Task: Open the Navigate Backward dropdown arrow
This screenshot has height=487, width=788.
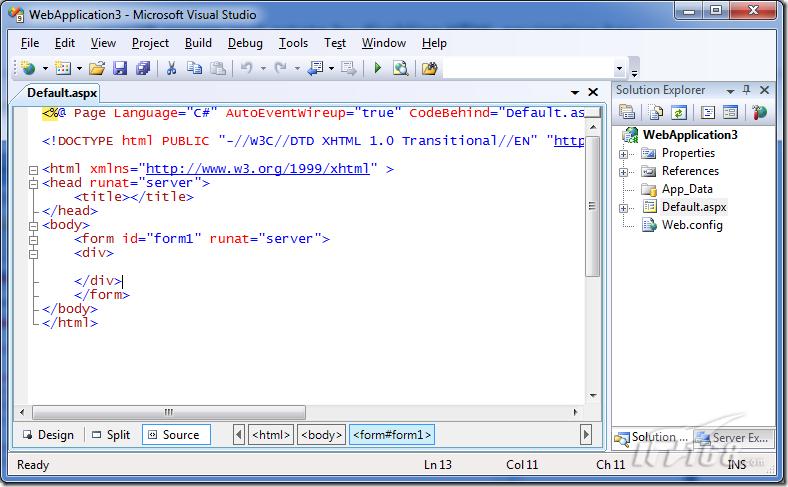Action: coord(331,68)
